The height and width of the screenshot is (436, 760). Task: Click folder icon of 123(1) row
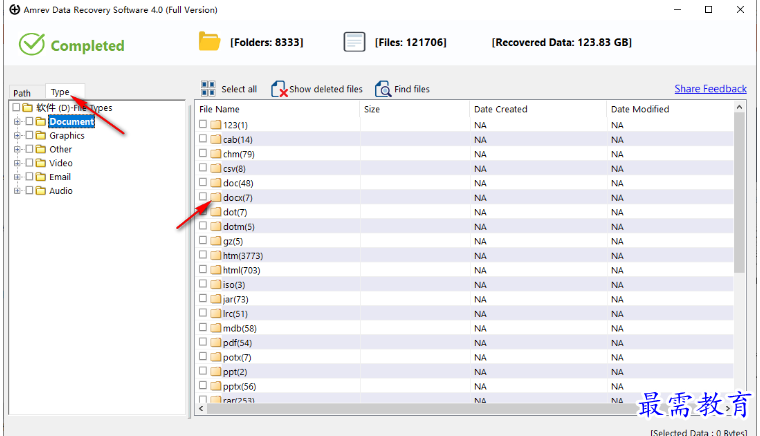pos(216,125)
